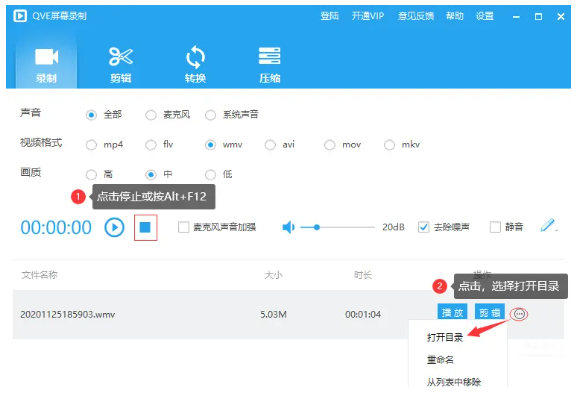Enable 麦克风声音加强 checkbox
Screen dimensions: 577x397
point(184,227)
